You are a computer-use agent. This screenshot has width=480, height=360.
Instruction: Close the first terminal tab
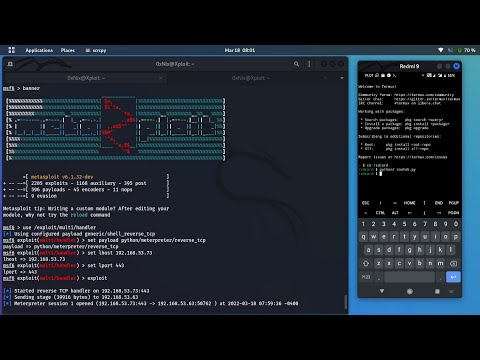161,78
